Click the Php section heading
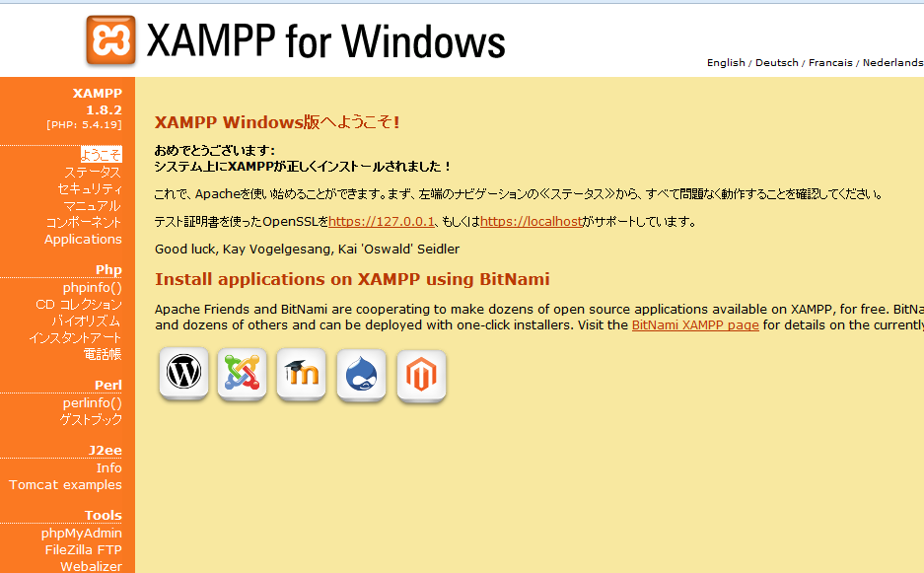This screenshot has height=573, width=924. pos(109,269)
